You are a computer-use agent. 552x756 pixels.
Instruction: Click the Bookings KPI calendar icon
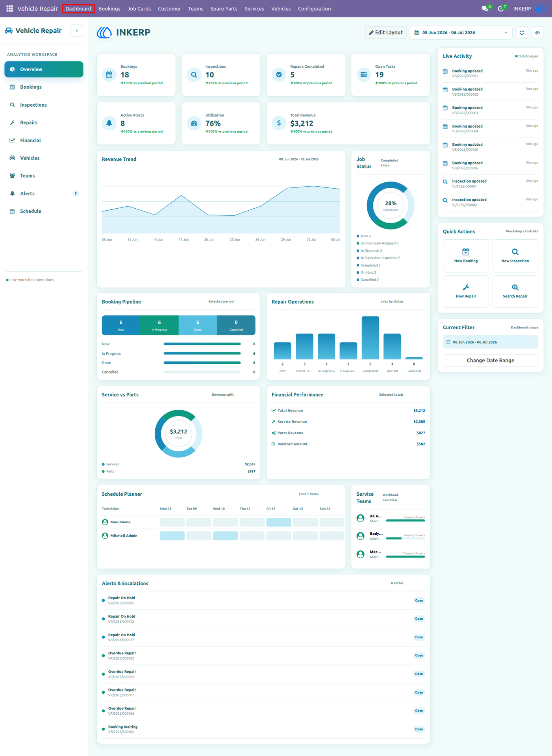pos(109,74)
